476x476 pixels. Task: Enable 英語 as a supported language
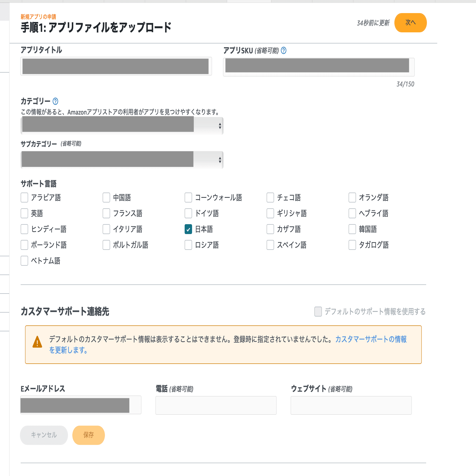(x=24, y=214)
